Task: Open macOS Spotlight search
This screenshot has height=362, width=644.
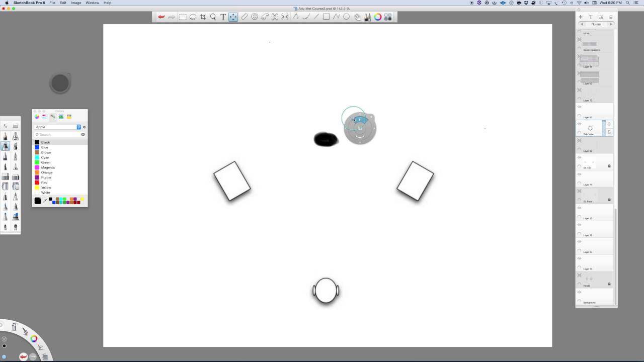Action: click(x=628, y=3)
